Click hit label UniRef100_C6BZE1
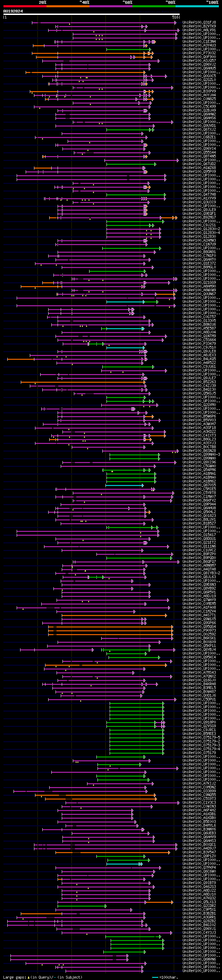222x980 pixels. 199,137
